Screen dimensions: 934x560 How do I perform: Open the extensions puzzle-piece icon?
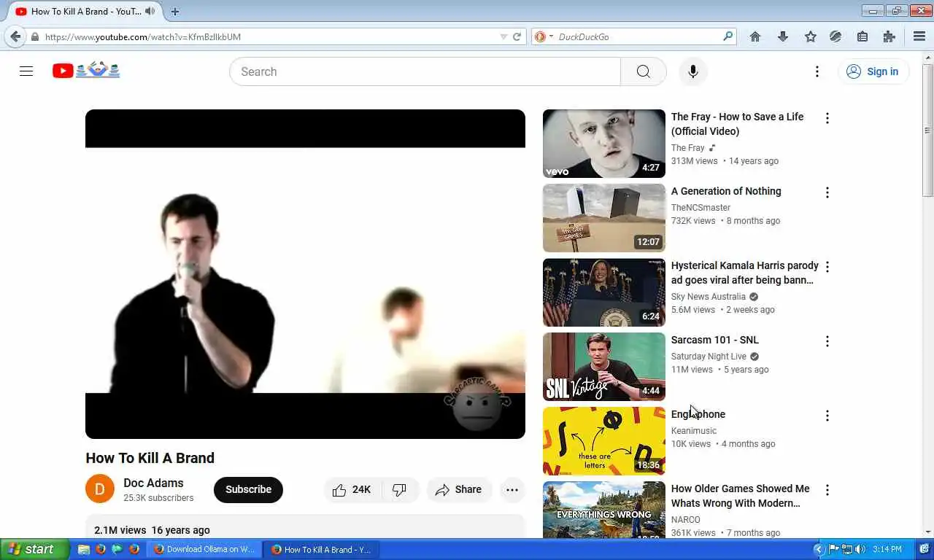[x=889, y=36]
